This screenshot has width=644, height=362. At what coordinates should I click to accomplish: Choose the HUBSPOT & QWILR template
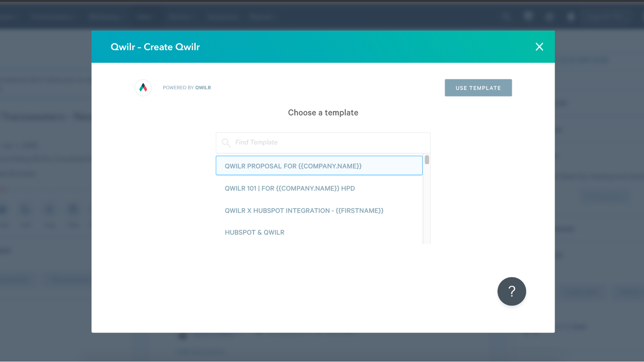pos(254,232)
